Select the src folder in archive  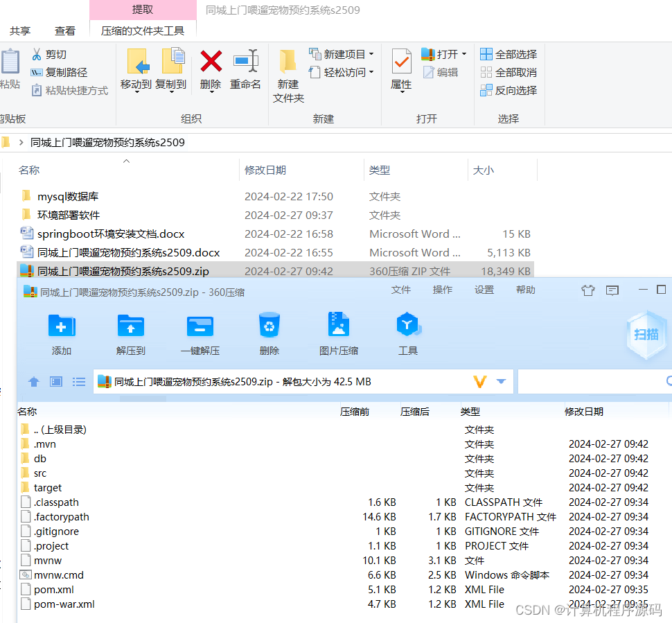(40, 473)
